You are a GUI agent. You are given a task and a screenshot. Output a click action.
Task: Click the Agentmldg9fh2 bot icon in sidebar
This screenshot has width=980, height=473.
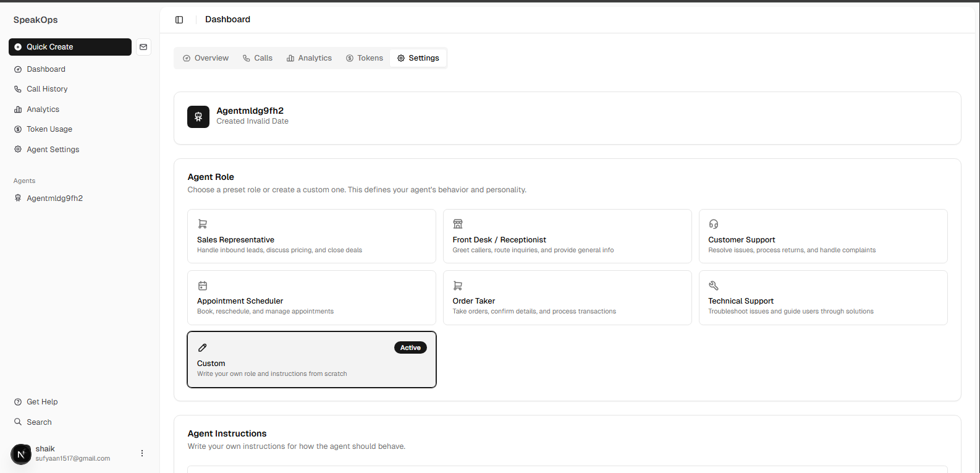18,198
